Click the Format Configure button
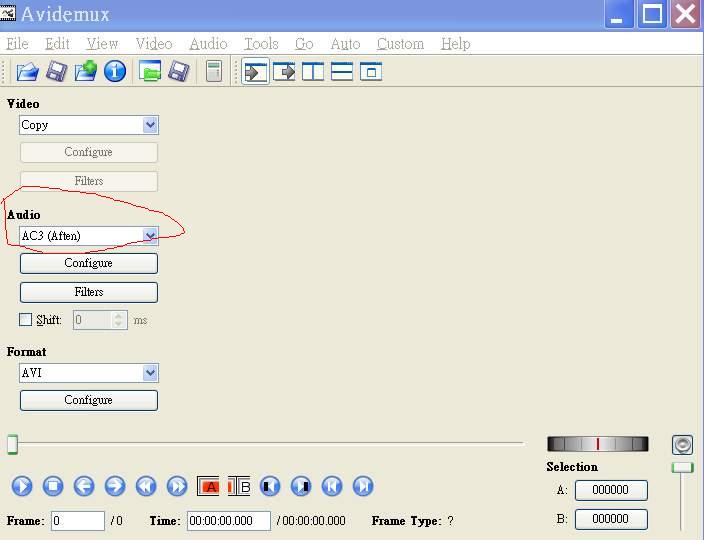This screenshot has width=704, height=540. 89,400
